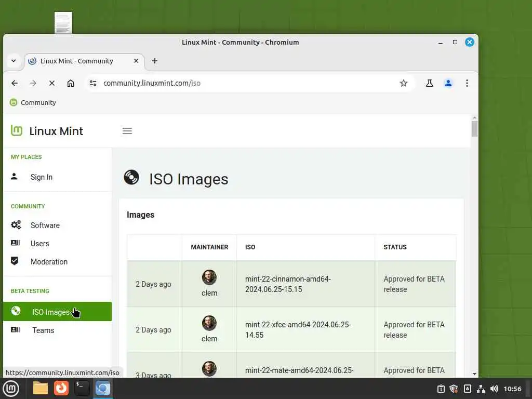Open the browser home page

click(71, 83)
